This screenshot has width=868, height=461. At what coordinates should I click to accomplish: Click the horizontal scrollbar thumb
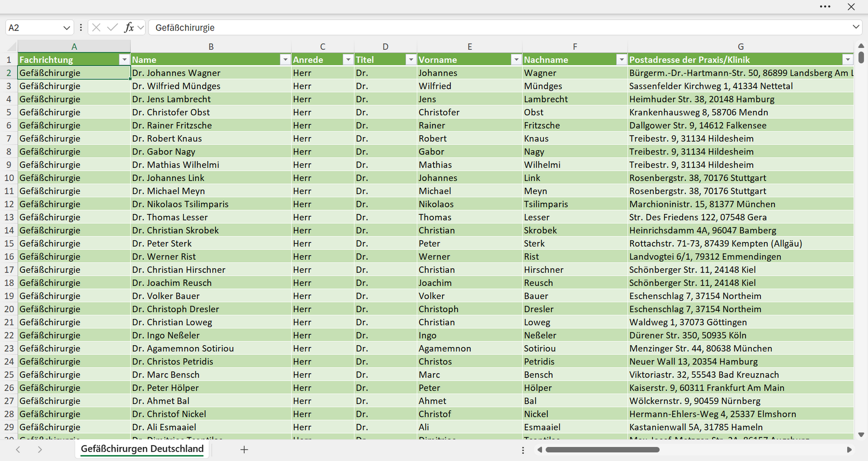[602, 449]
